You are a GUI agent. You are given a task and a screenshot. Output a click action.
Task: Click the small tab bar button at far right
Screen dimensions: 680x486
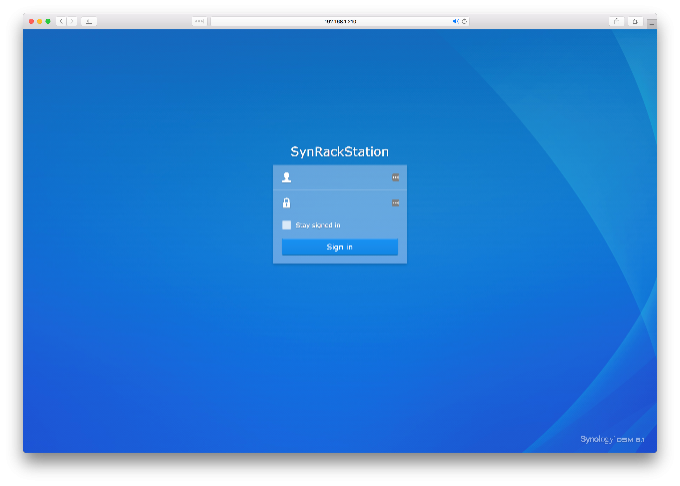(x=651, y=22)
